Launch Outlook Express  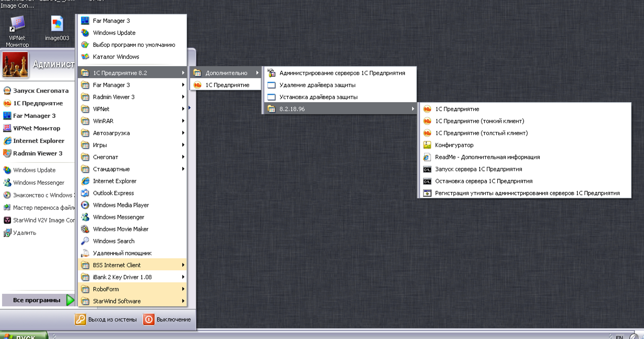[x=132, y=193]
